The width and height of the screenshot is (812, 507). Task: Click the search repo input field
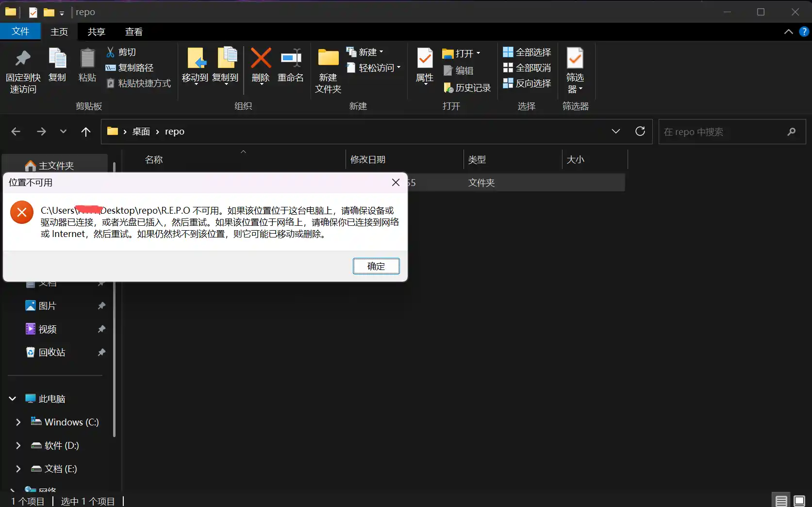tap(722, 132)
